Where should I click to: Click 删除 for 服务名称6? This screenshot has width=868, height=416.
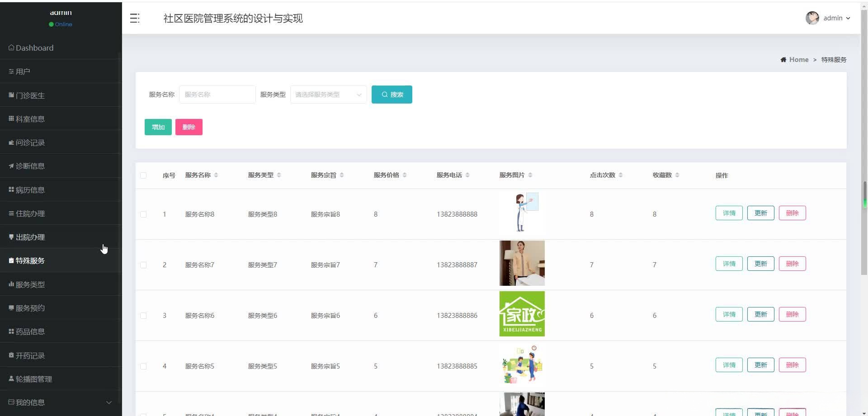click(792, 314)
